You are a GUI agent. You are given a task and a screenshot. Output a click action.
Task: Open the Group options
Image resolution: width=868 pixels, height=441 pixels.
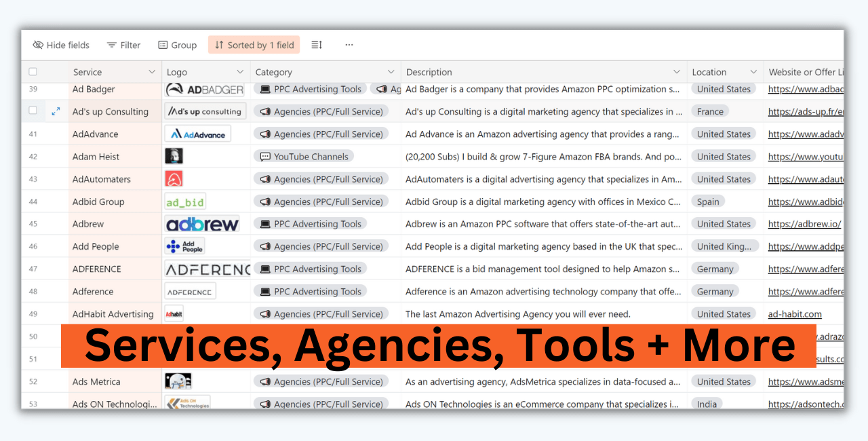(177, 45)
